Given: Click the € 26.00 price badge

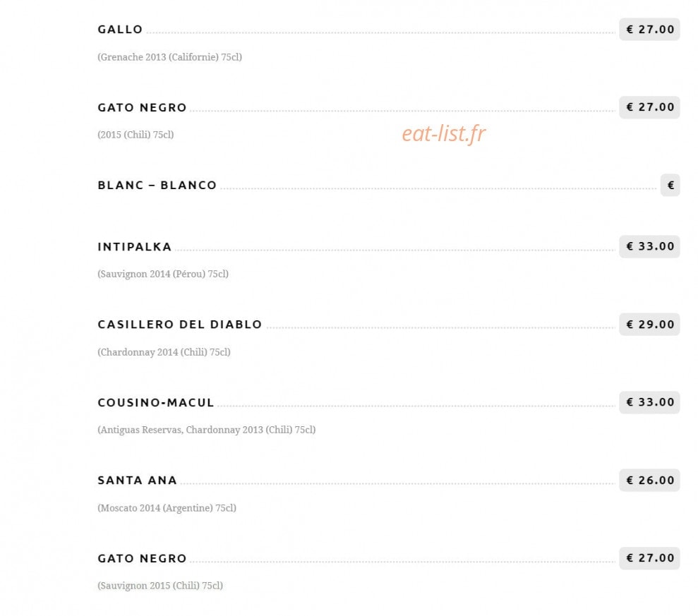Looking at the screenshot, I should [649, 481].
